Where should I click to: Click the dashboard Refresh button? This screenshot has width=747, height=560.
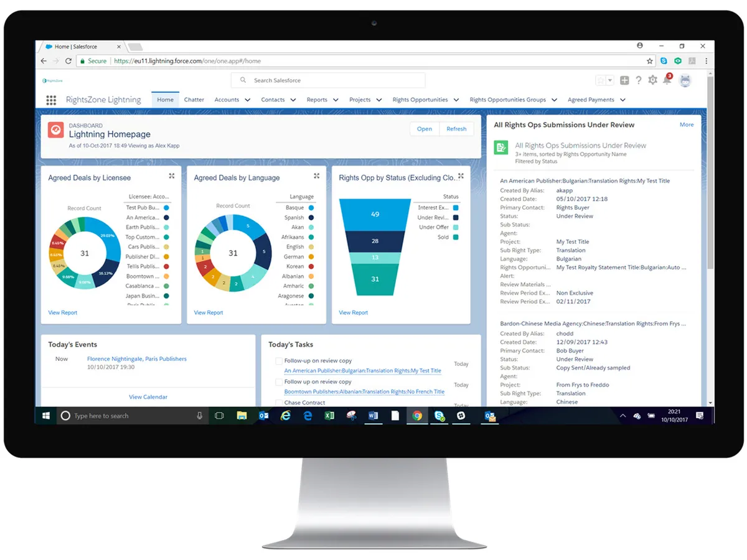(x=456, y=129)
